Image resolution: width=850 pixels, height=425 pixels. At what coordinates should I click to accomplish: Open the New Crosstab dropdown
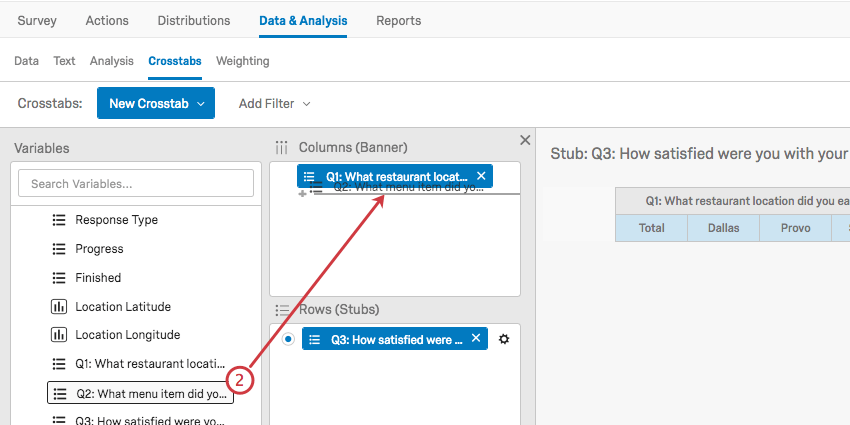click(x=156, y=103)
